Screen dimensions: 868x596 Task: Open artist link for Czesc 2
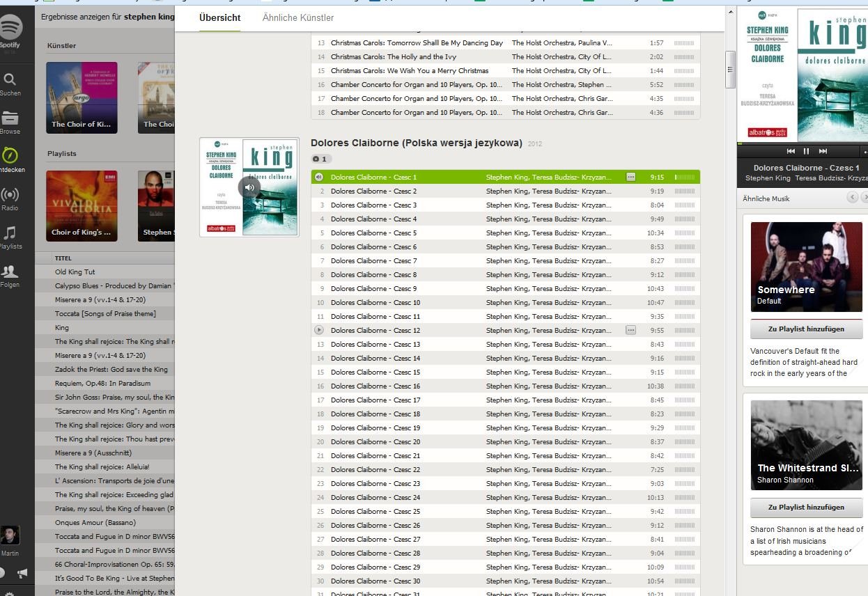[x=549, y=191]
